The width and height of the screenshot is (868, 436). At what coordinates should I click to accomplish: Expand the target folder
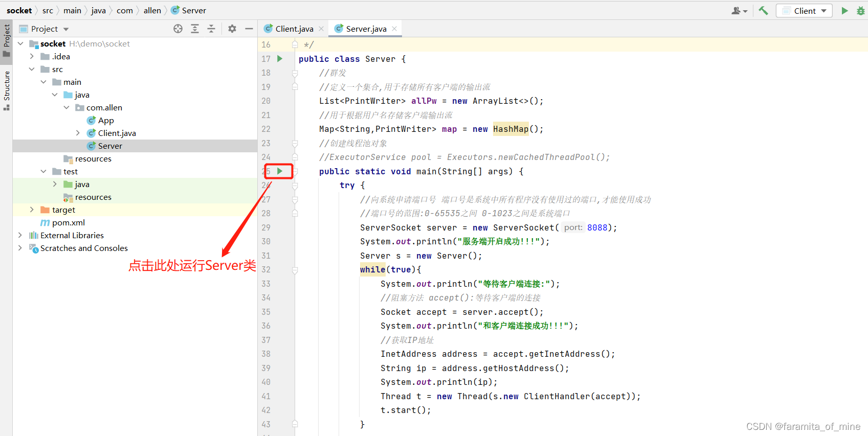click(x=32, y=210)
